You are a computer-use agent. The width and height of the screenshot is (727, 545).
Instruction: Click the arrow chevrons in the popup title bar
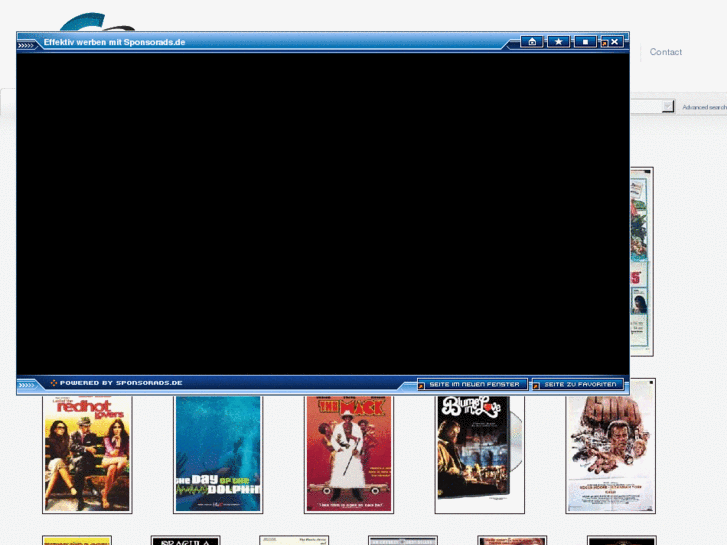pyautogui.click(x=26, y=45)
